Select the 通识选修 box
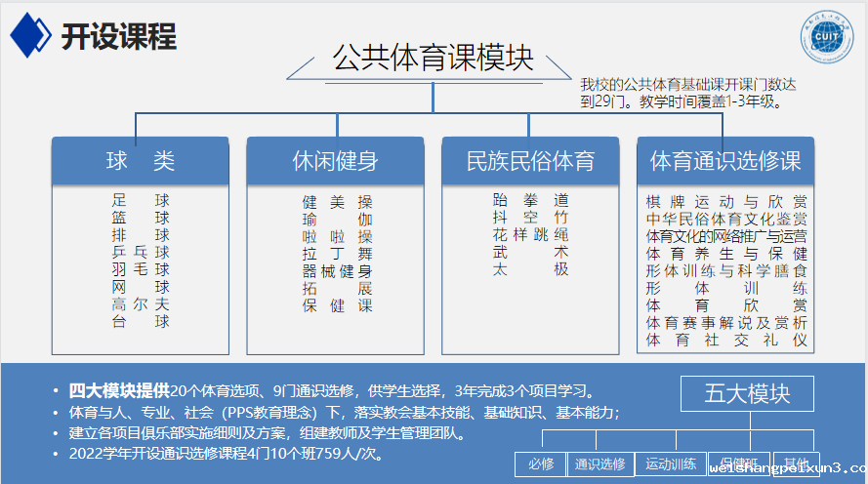Viewport: 868px width, 484px height. [599, 464]
